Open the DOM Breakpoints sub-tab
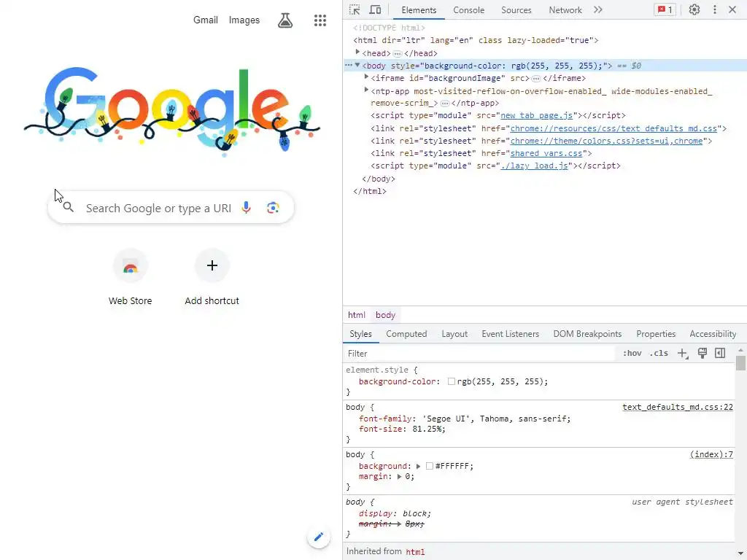747x560 pixels. [x=587, y=334]
